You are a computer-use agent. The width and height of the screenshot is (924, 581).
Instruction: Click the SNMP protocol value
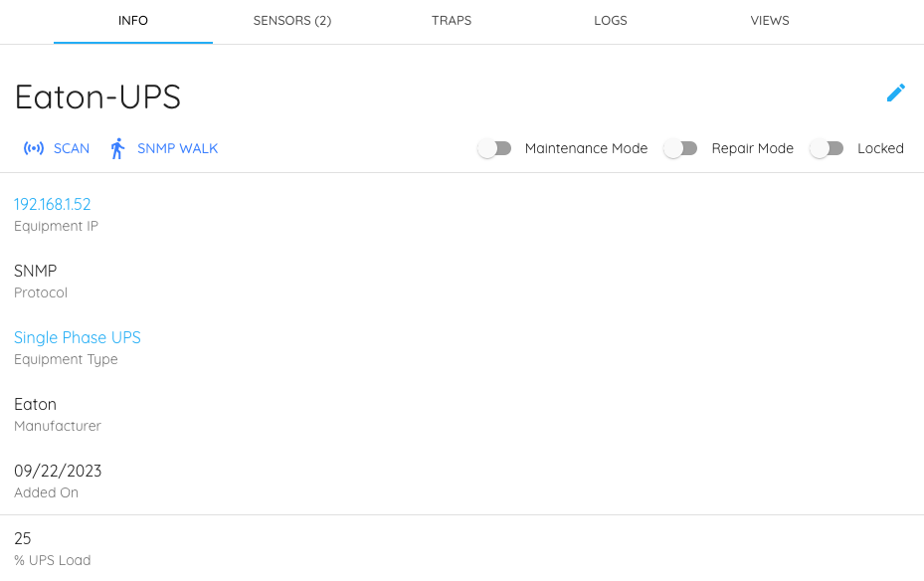pyautogui.click(x=35, y=271)
